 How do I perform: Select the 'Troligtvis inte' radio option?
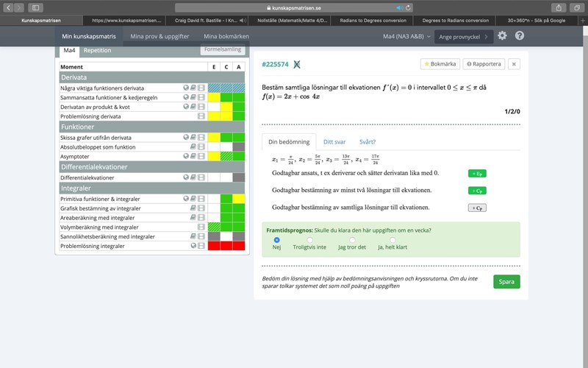click(x=310, y=240)
